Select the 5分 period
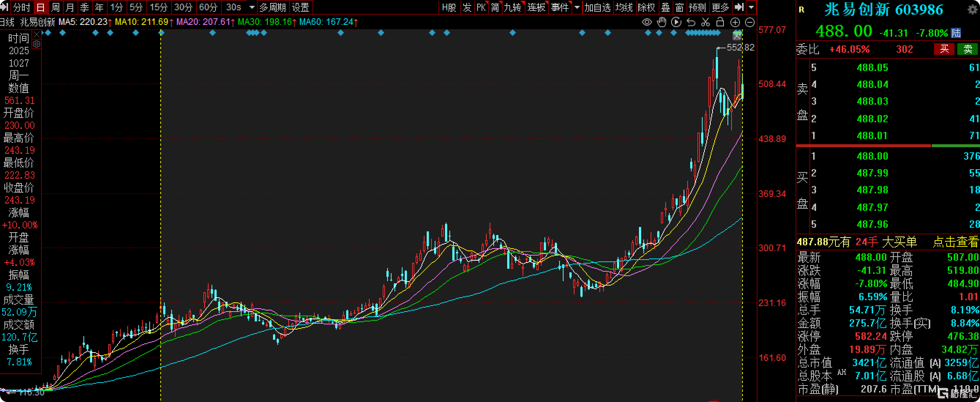 pyautogui.click(x=136, y=7)
